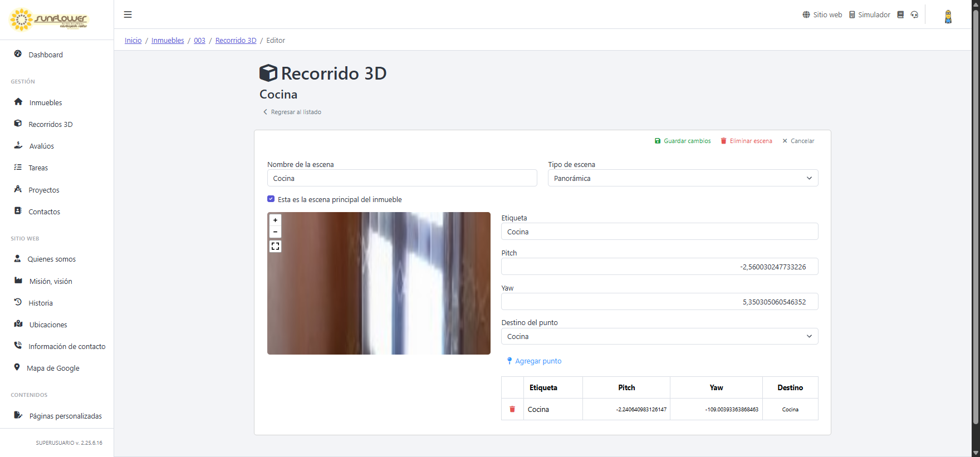Click Guardar cambios button
The height and width of the screenshot is (457, 980).
683,141
